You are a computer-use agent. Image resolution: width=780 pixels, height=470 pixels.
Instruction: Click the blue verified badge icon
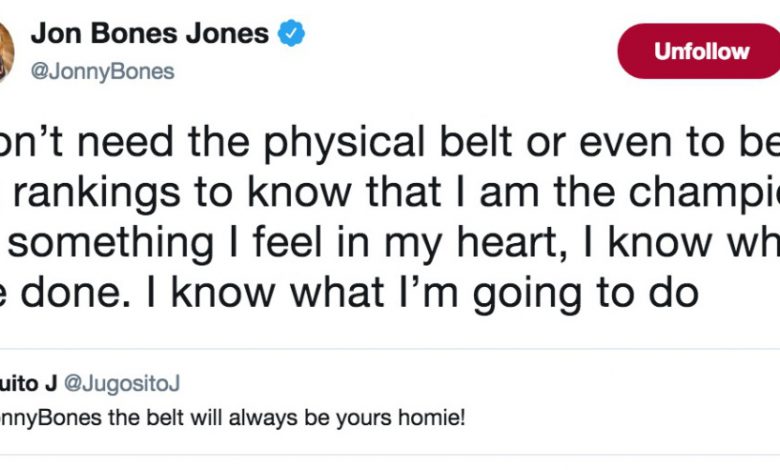click(x=291, y=33)
